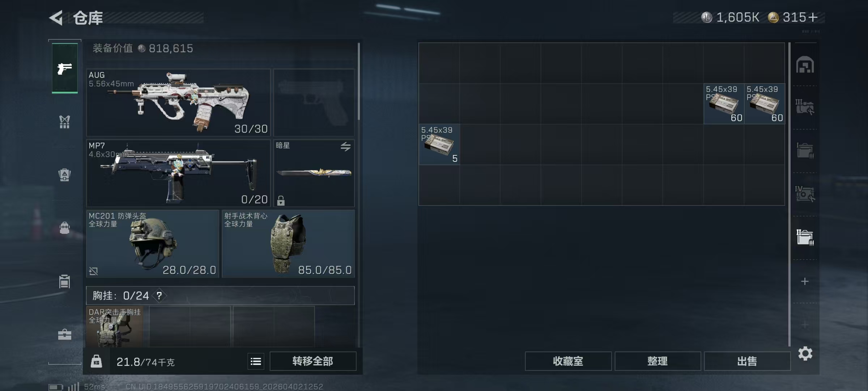This screenshot has width=868, height=391.
Task: Click the loadout panel scrollbar
Action: pyautogui.click(x=359, y=81)
